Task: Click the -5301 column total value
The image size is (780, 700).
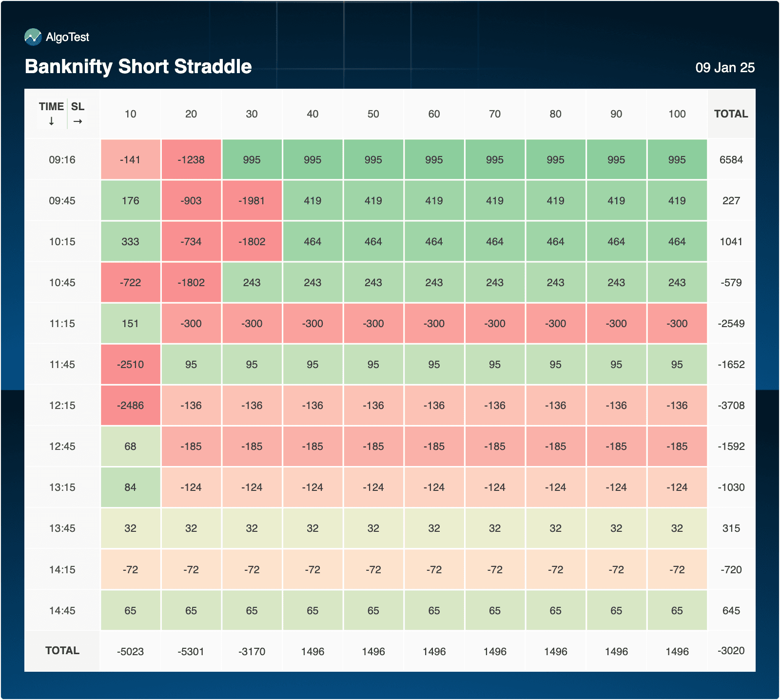Action: (x=191, y=652)
